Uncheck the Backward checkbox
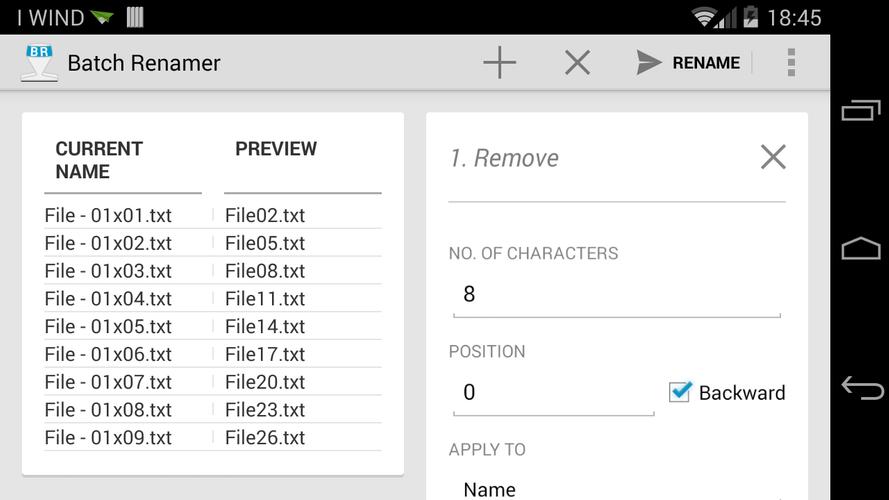Screen dimensions: 889x500 tap(681, 392)
